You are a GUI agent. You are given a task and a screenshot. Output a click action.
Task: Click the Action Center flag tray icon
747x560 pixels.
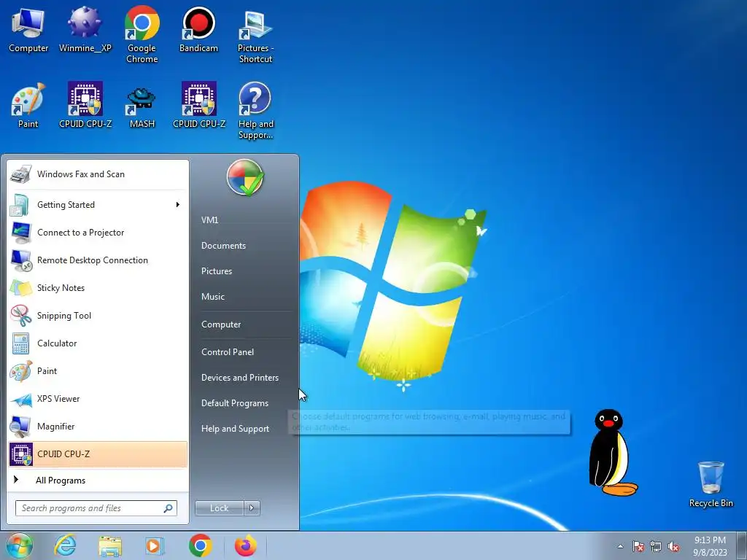(638, 547)
